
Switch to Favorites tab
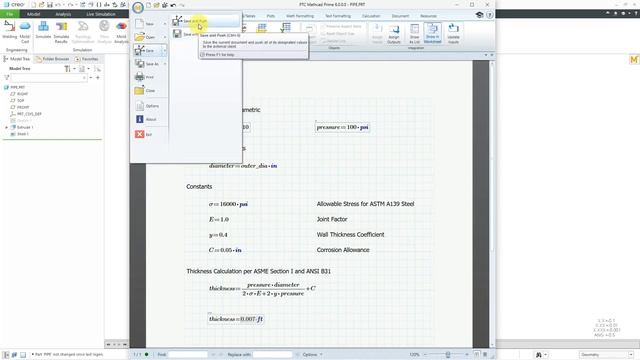[87, 59]
